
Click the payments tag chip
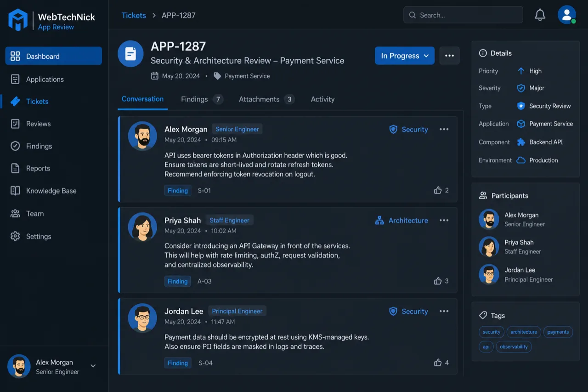558,332
